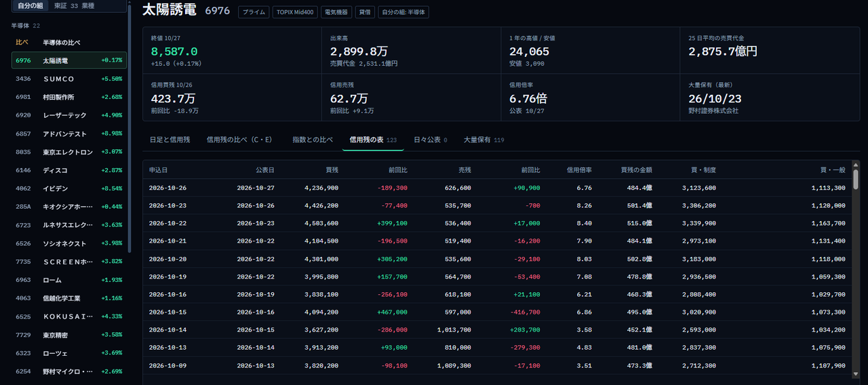Screen dimensions: 868x385
Task: Select 6323 ローツェ in the list
Action: [69, 353]
